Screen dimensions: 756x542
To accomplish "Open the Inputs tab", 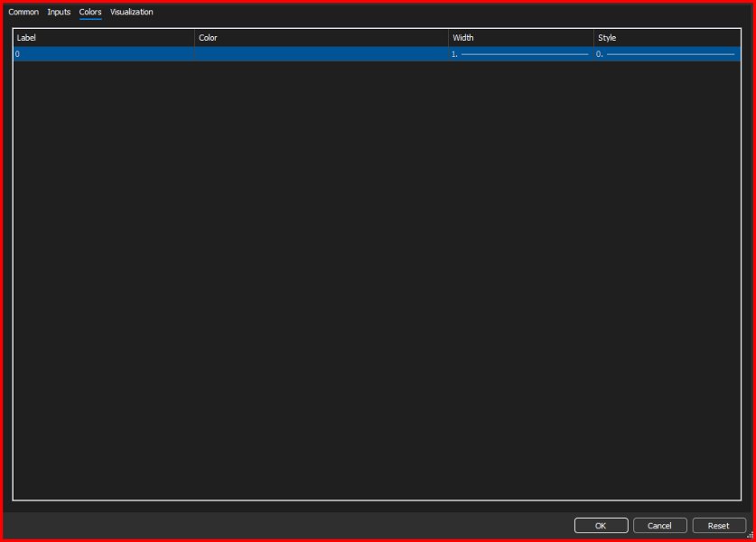I will [x=59, y=12].
